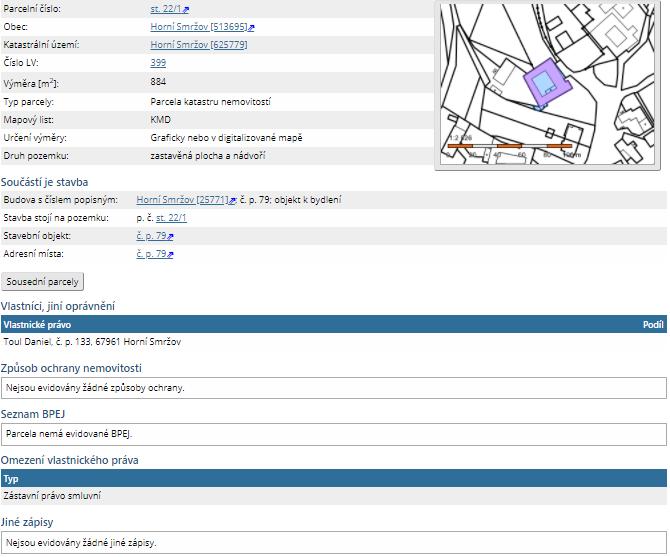The height and width of the screenshot is (557, 670).
Task: Open the cadastral map thumbnail
Action: coord(547,85)
